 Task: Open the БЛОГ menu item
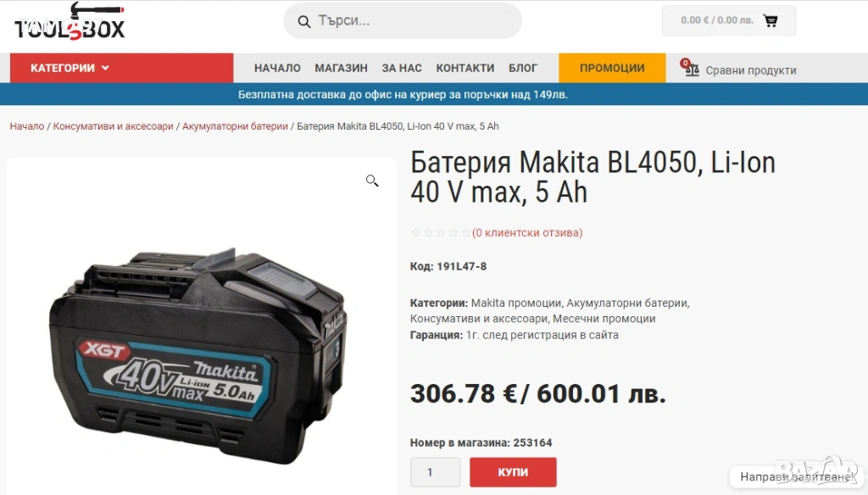[523, 68]
